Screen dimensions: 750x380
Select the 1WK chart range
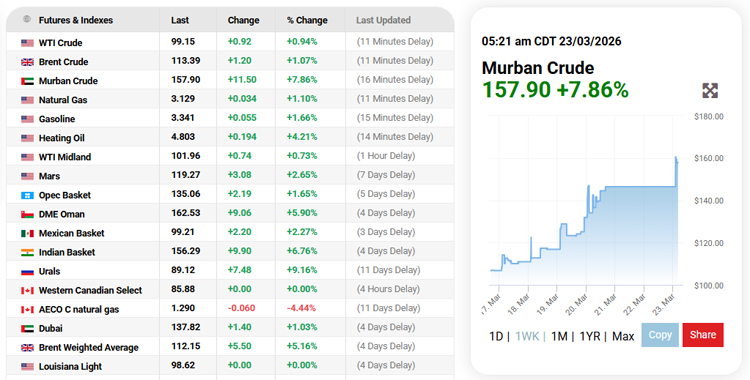coord(527,336)
